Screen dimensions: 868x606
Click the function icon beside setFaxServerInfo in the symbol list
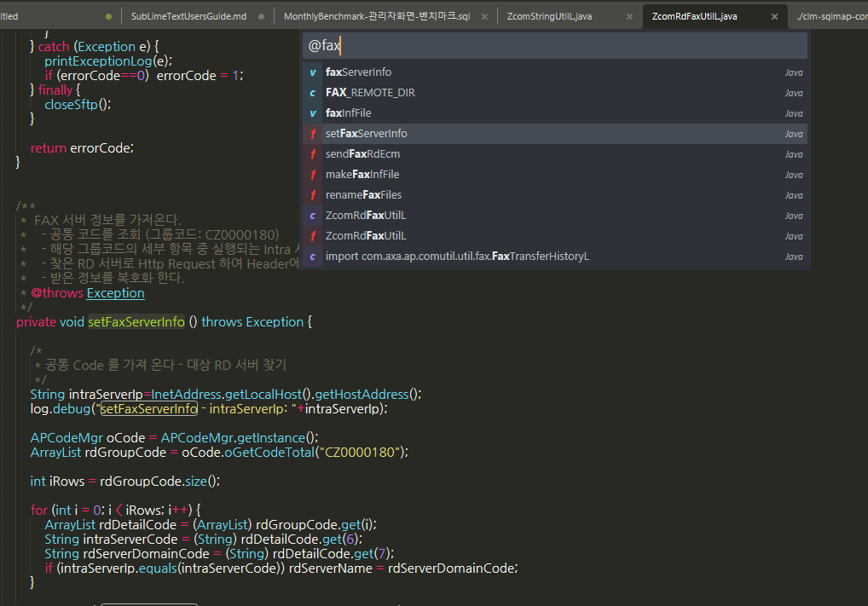tap(313, 134)
